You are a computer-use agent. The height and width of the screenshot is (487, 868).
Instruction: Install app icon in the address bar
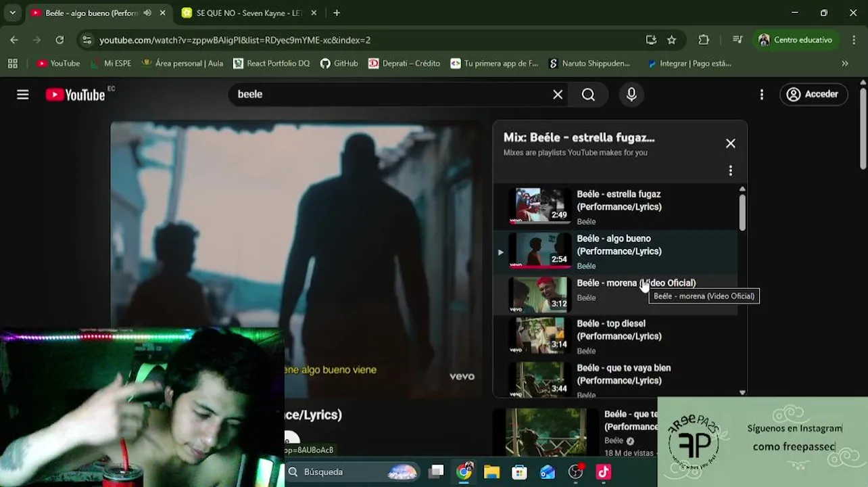pyautogui.click(x=651, y=40)
